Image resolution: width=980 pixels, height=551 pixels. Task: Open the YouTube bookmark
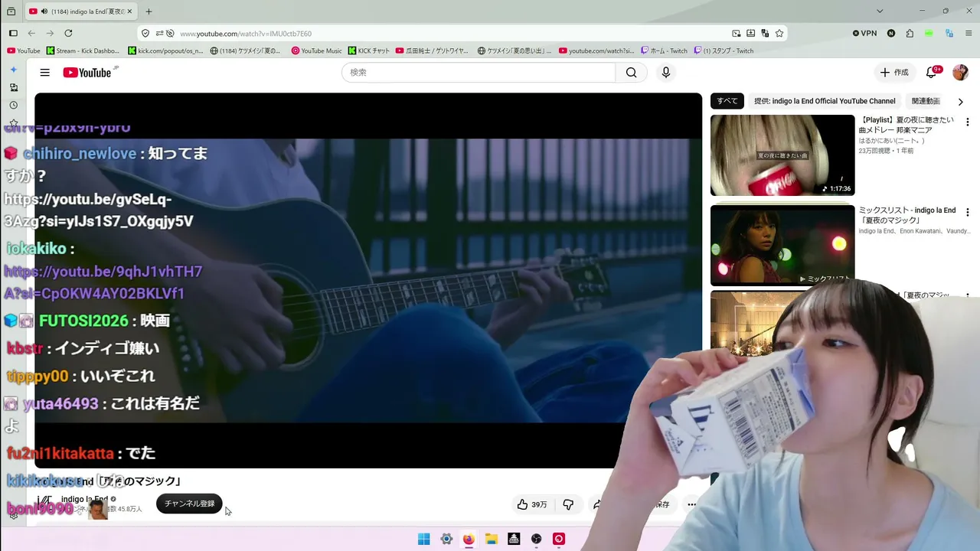[x=23, y=51]
